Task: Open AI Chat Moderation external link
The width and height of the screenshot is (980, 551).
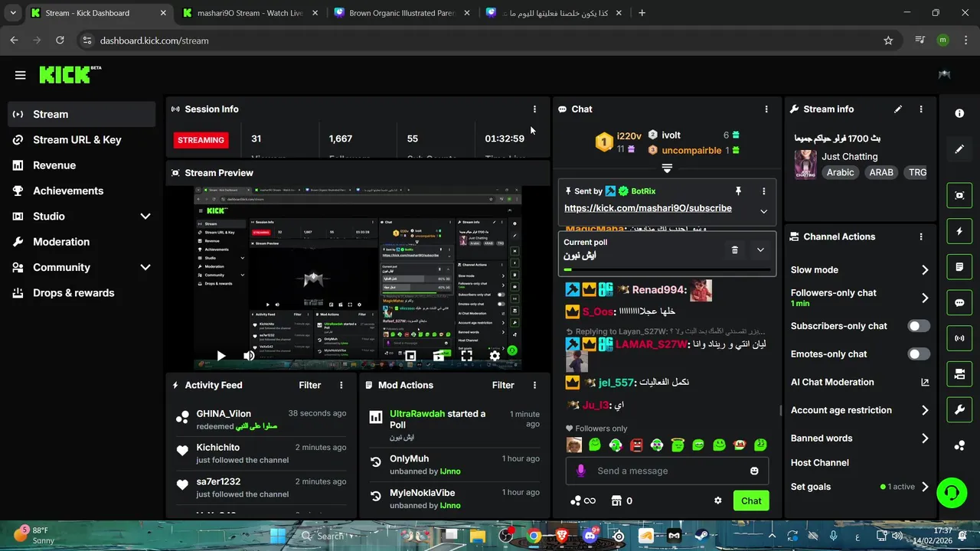Action: [925, 383]
